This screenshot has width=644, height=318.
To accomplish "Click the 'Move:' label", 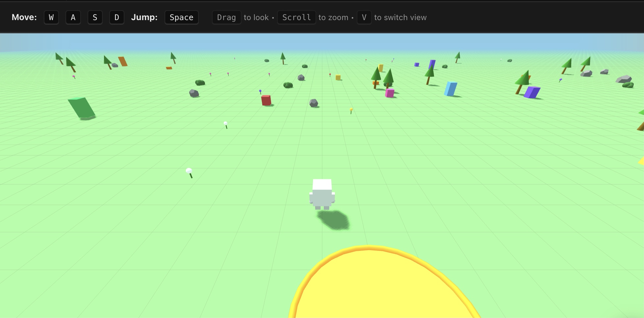I will tap(24, 17).
